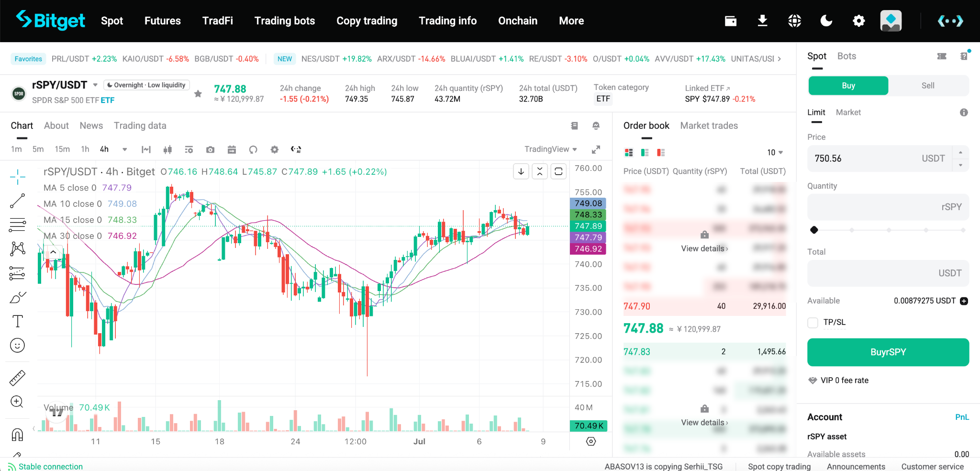
Task: Select the Buy order side
Action: [848, 86]
